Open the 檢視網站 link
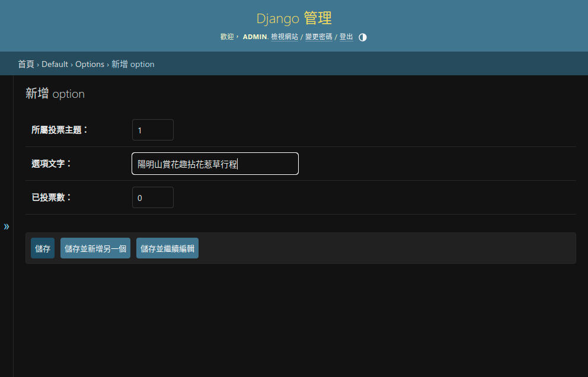This screenshot has width=588, height=377. [x=285, y=37]
